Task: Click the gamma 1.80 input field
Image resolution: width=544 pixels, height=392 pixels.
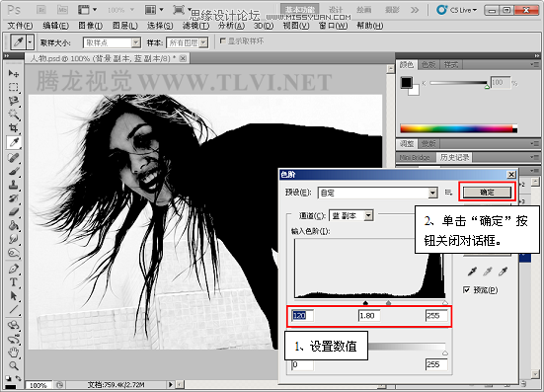Action: click(x=369, y=316)
